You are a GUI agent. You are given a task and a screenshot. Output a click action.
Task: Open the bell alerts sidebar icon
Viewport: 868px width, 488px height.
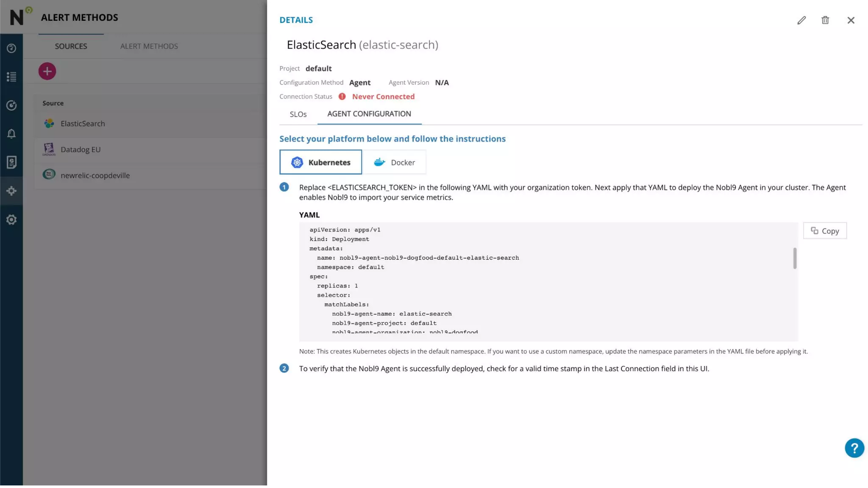pos(11,134)
